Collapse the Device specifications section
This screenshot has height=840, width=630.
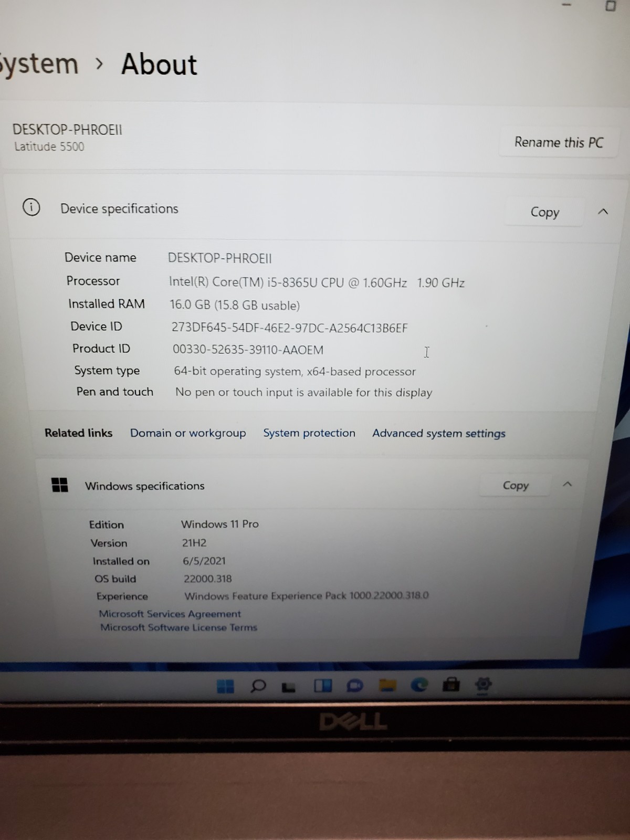tap(603, 212)
